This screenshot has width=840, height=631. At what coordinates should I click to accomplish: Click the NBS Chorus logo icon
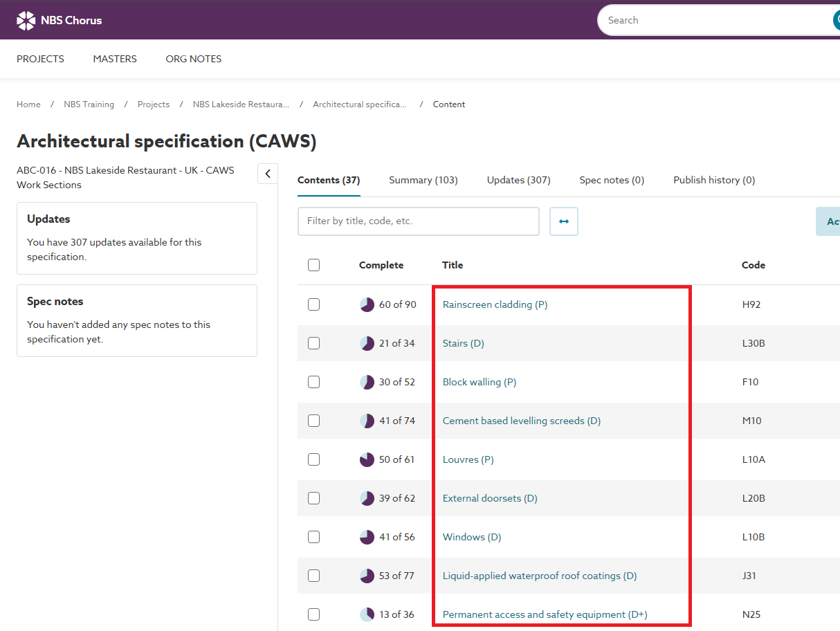(x=26, y=21)
